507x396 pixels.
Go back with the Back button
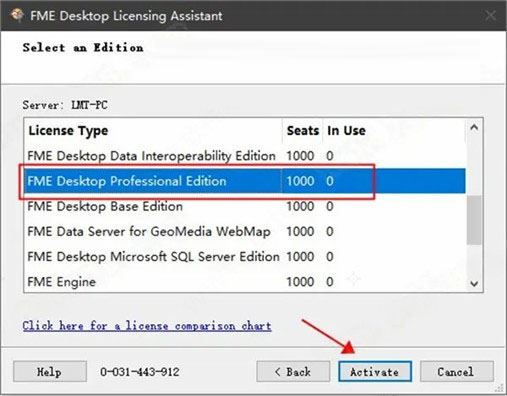coord(293,371)
